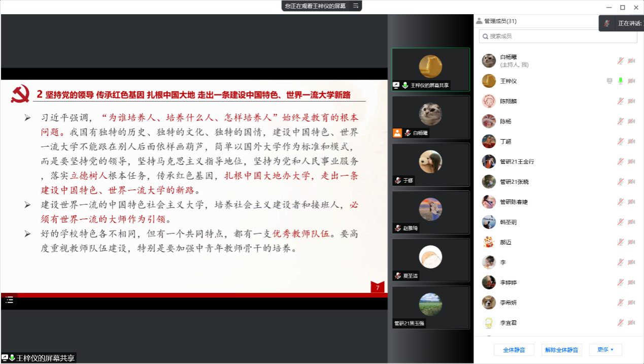
Task: Click the muted mic icon beside 正在讲话
Action: (x=606, y=23)
